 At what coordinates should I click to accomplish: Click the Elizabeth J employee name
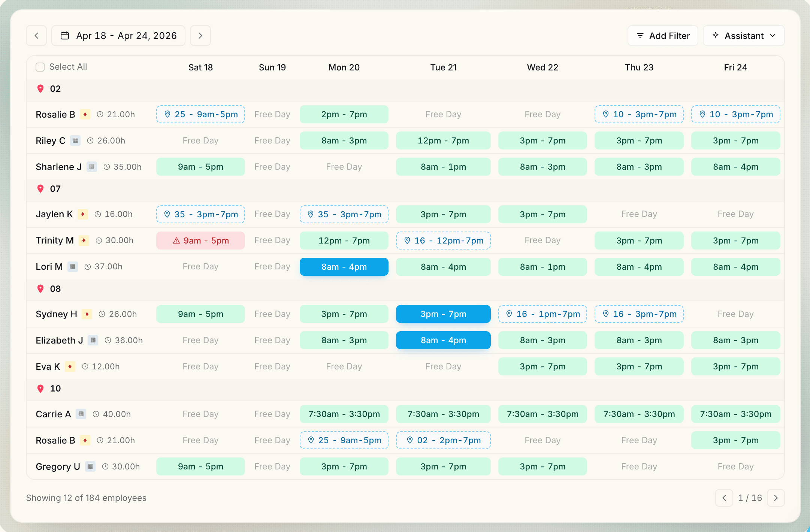59,340
